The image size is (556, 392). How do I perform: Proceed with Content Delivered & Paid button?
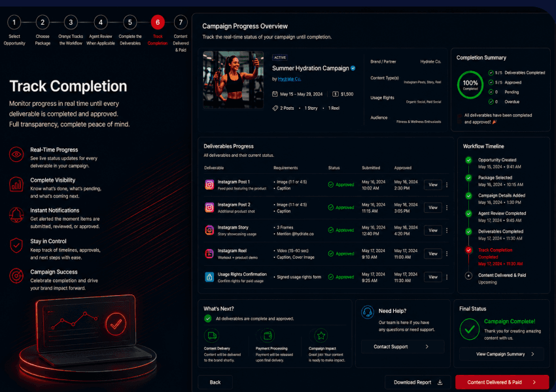[x=502, y=382]
